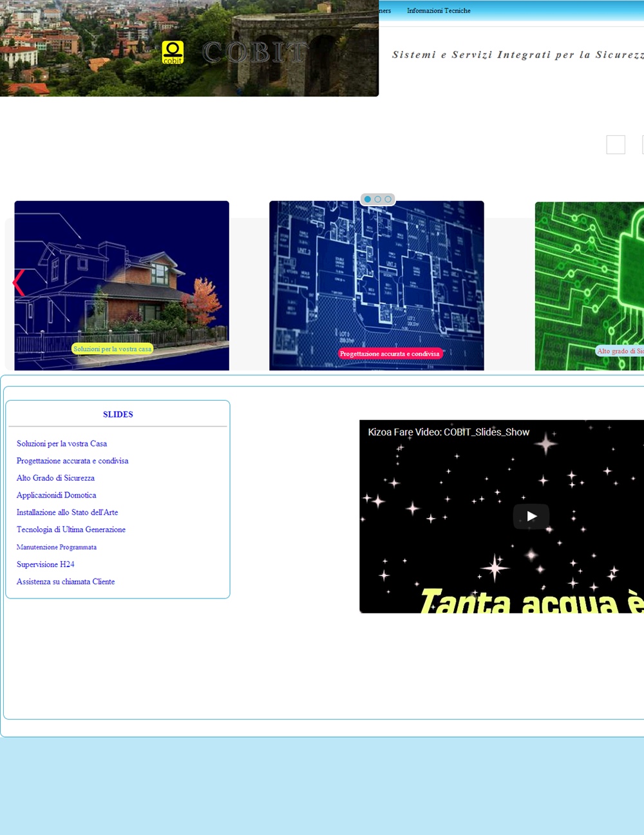644x835 pixels.
Task: Open 'Manutenzione Programmata' link
Action: (x=57, y=547)
